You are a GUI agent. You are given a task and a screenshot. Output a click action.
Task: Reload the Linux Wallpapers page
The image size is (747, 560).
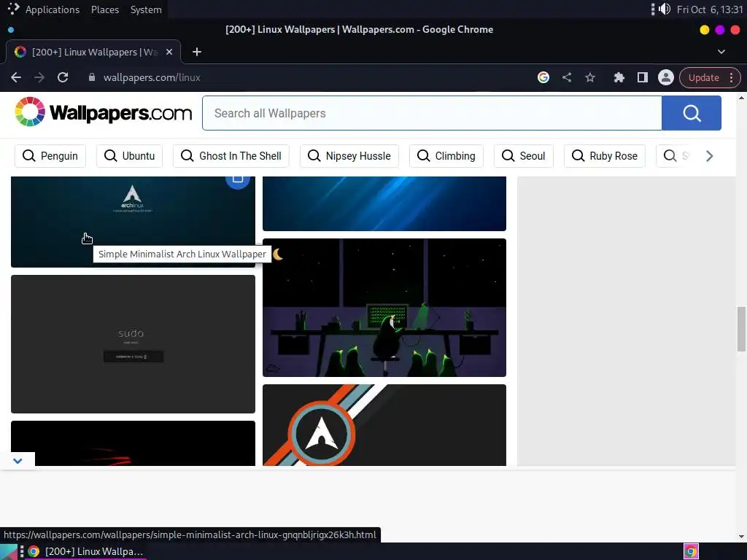pyautogui.click(x=63, y=77)
